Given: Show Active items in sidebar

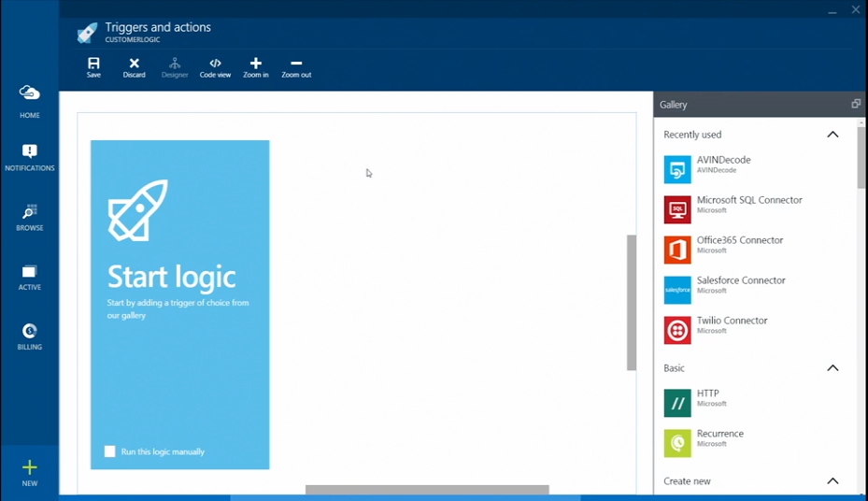Looking at the screenshot, I should (29, 278).
